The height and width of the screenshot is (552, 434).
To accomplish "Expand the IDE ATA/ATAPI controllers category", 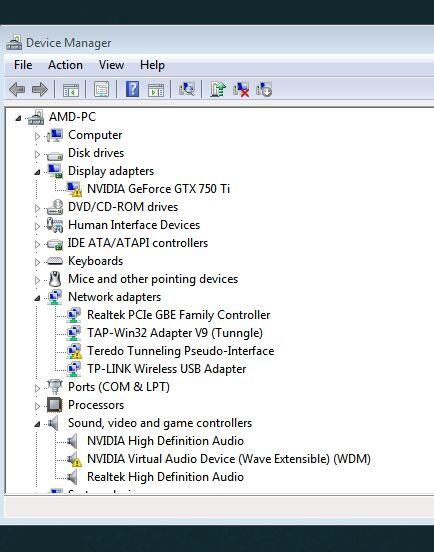I will coord(37,244).
